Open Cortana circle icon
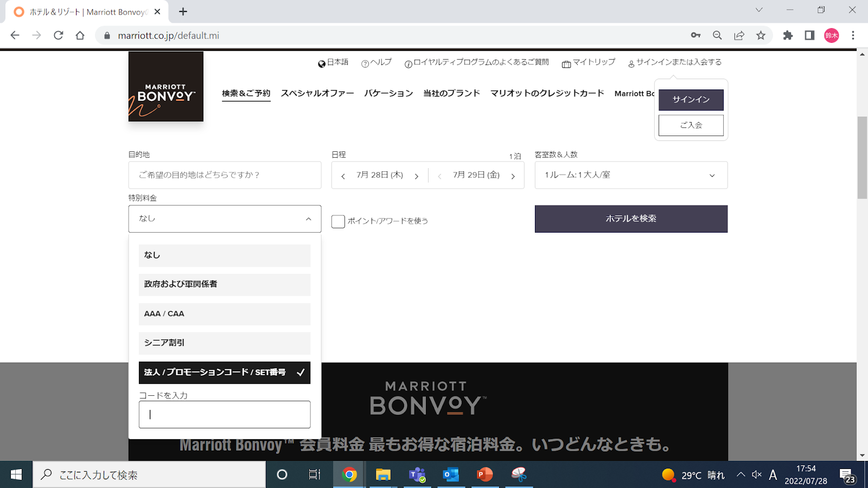868x488 pixels. click(x=282, y=475)
